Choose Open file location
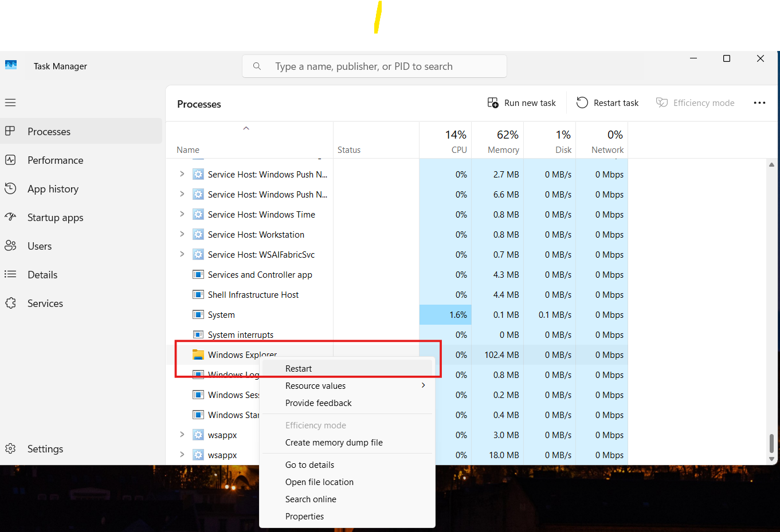The width and height of the screenshot is (780, 532). coord(347,482)
